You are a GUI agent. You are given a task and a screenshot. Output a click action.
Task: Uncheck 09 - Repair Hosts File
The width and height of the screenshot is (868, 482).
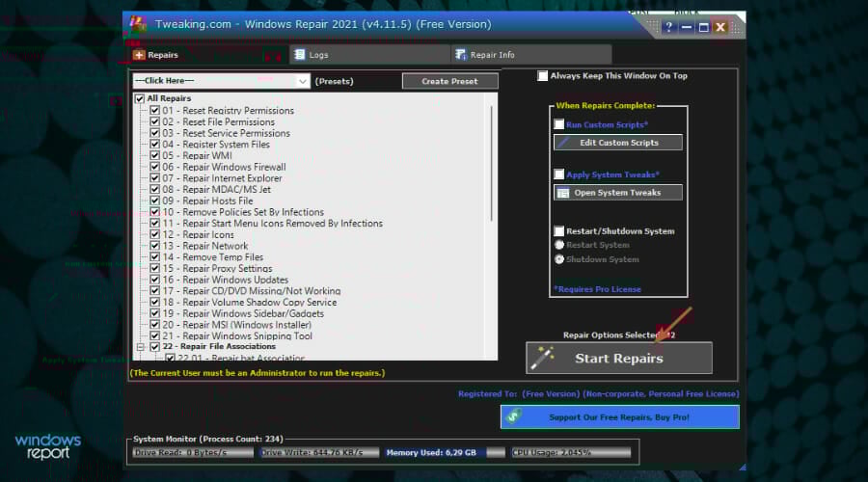point(155,201)
